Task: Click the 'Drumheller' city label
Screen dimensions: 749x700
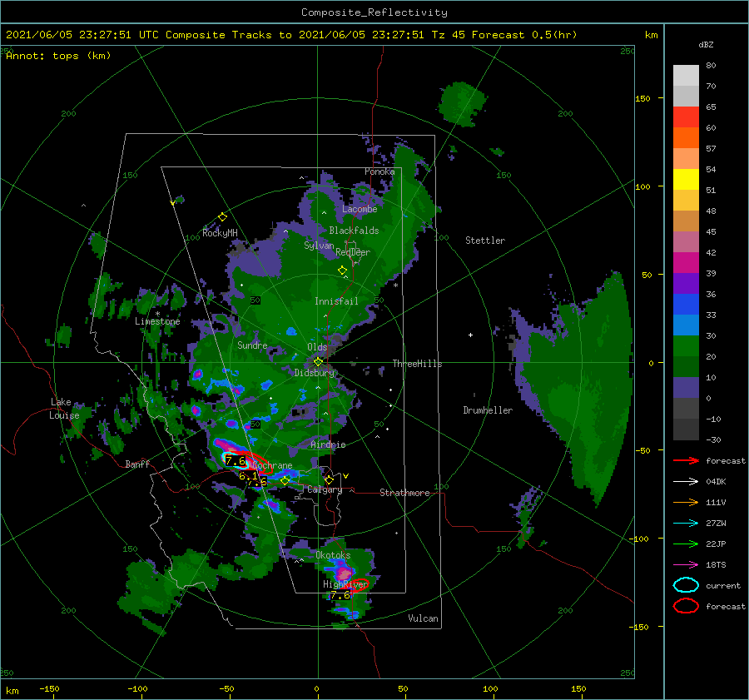Action: tap(488, 410)
